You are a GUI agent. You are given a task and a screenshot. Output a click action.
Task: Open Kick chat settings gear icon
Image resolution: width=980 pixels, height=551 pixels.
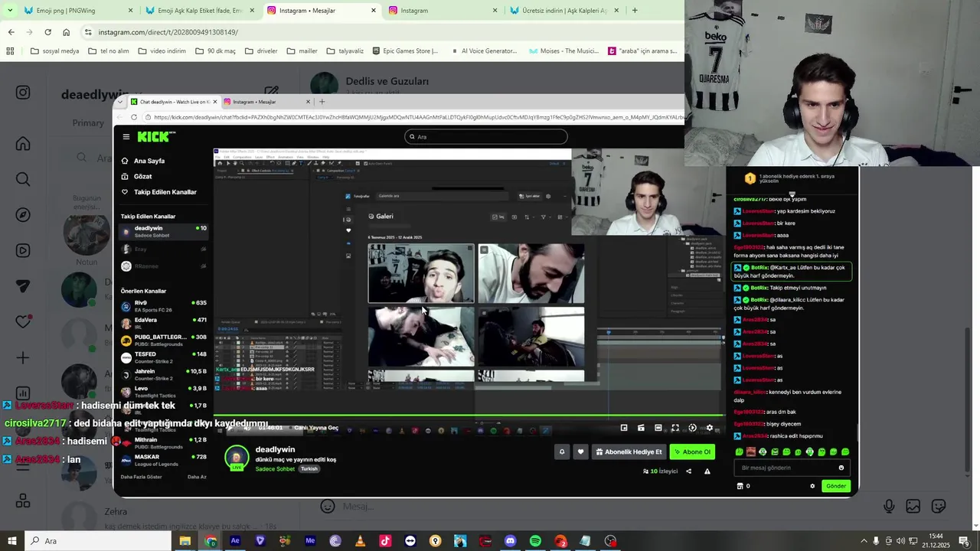(812, 486)
